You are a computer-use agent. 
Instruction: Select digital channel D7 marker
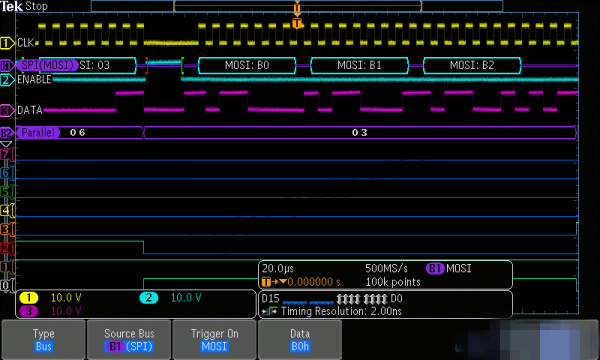point(6,154)
